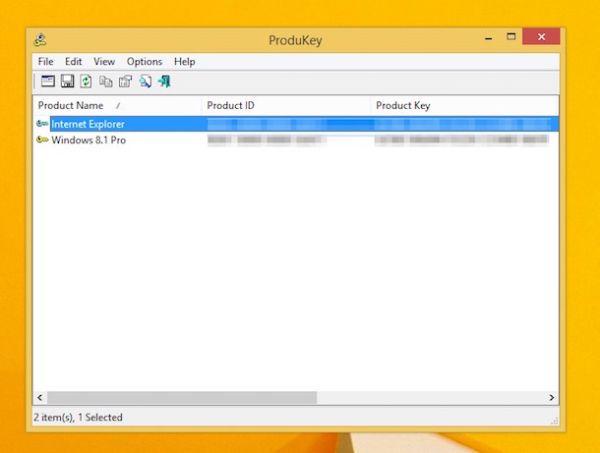Open Properties via the toolbar icon
Screen dimensions: 600x453
[x=125, y=81]
